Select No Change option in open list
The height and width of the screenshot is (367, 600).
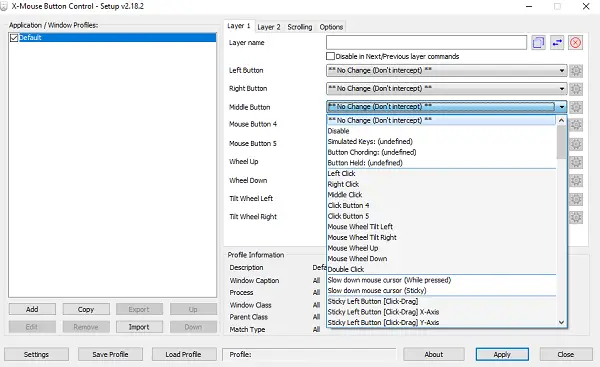point(441,120)
